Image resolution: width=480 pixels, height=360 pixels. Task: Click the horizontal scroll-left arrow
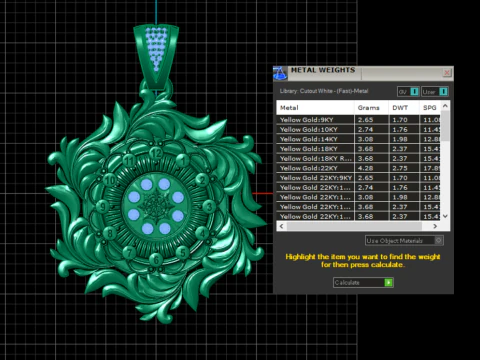pyautogui.click(x=282, y=226)
